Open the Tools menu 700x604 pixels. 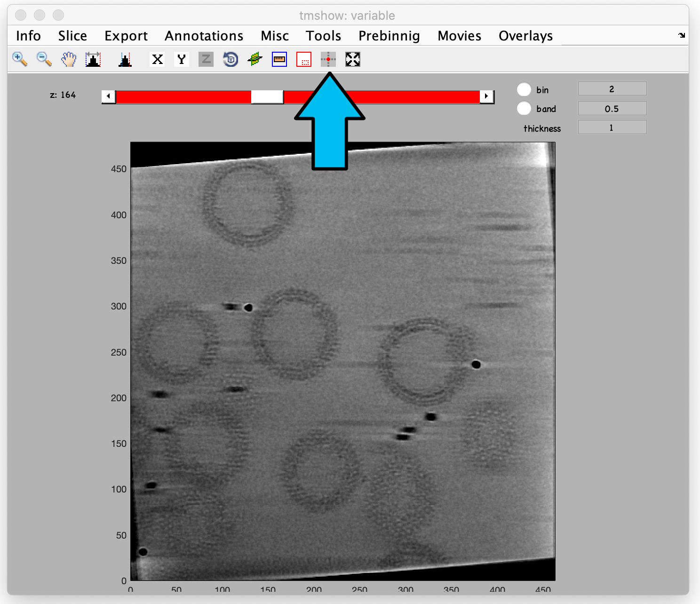323,36
